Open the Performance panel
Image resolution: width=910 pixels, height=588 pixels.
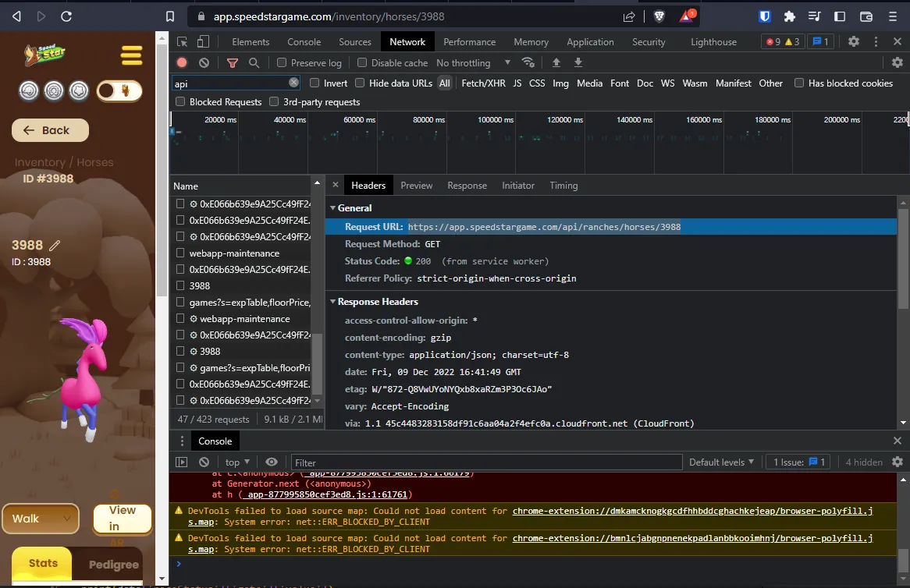click(x=470, y=42)
